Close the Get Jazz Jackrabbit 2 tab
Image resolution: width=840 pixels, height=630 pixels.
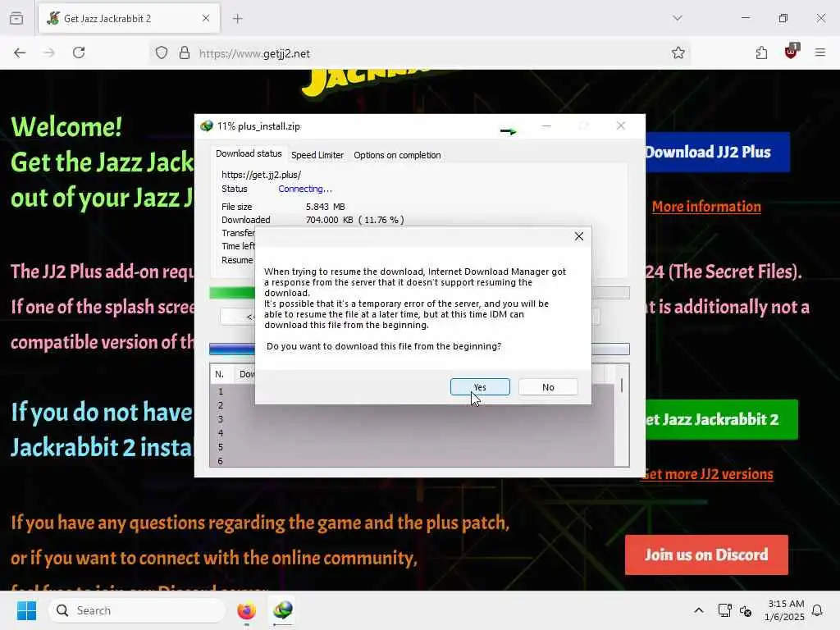click(x=206, y=18)
